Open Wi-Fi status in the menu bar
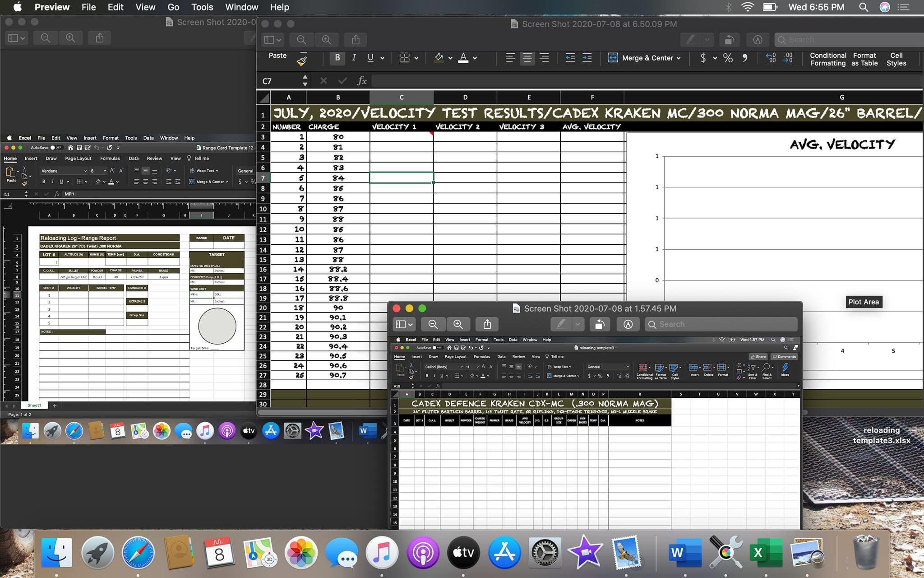The image size is (924, 578). pyautogui.click(x=748, y=7)
